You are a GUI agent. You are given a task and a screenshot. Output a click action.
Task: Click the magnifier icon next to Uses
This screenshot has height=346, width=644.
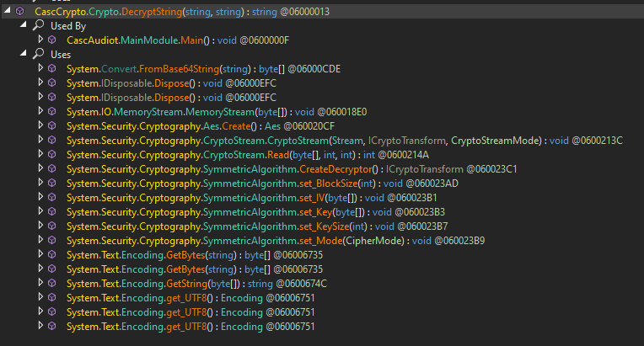coord(37,54)
